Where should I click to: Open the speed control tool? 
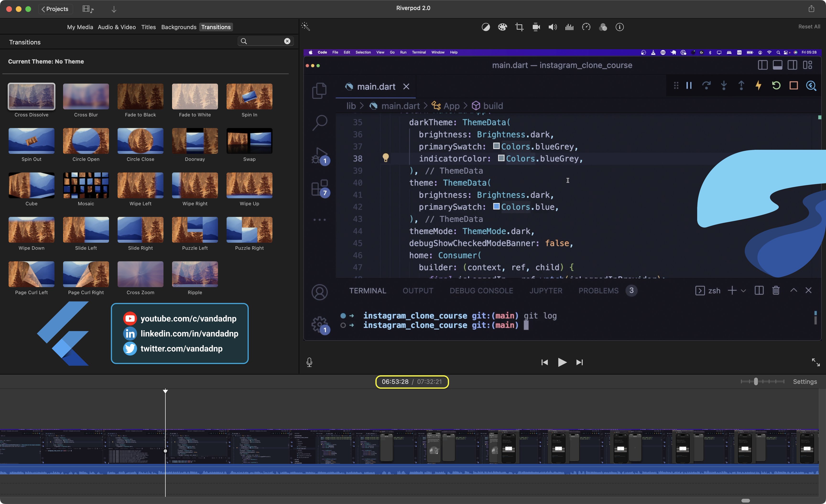586,27
